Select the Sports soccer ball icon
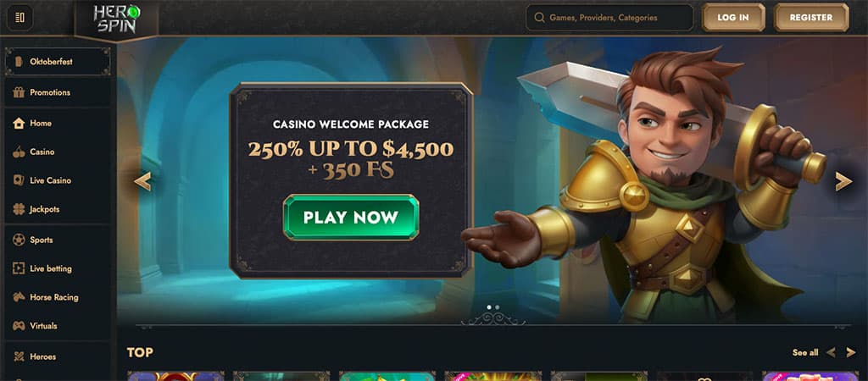This screenshot has width=868, height=381. tap(19, 240)
